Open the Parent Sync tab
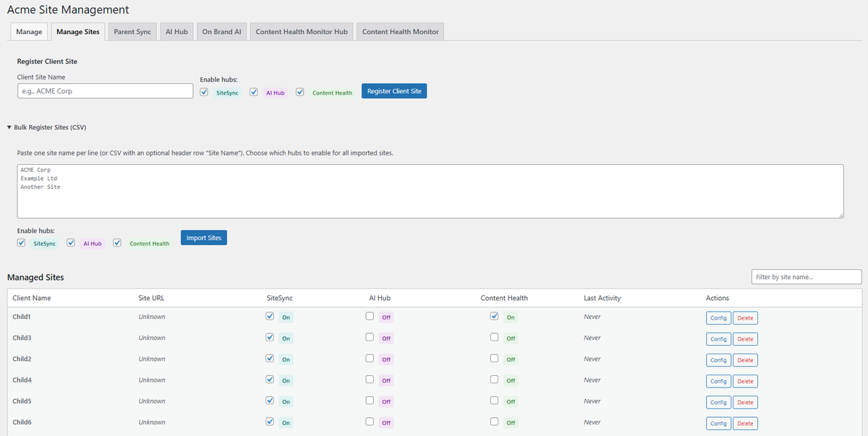Viewport: 868px width, 436px height. coord(132,32)
